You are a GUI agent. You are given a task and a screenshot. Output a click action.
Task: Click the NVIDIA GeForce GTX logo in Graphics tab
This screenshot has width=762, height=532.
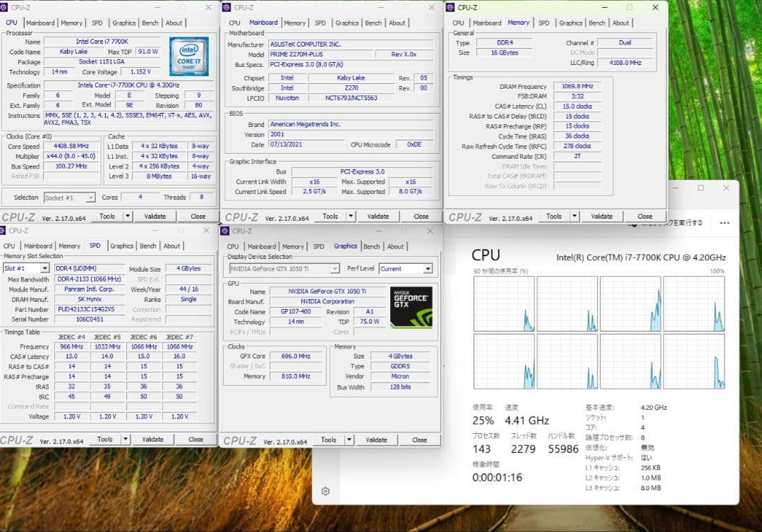pos(411,306)
